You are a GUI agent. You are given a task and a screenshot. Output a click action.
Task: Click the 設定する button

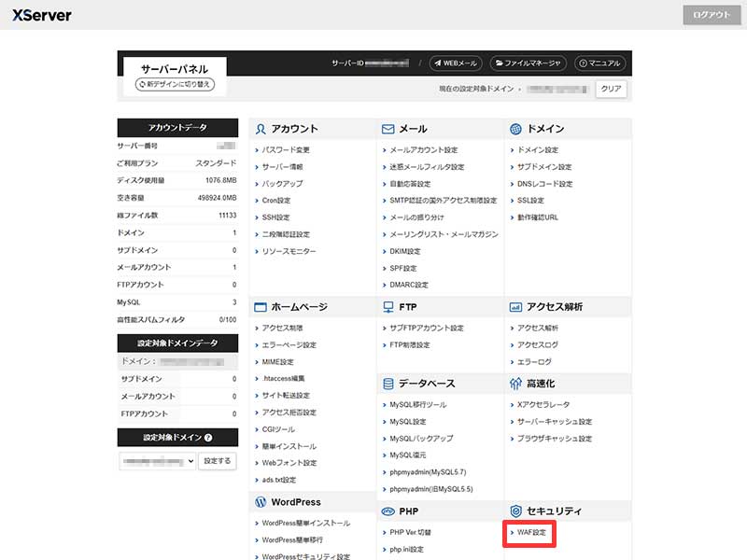tap(218, 461)
